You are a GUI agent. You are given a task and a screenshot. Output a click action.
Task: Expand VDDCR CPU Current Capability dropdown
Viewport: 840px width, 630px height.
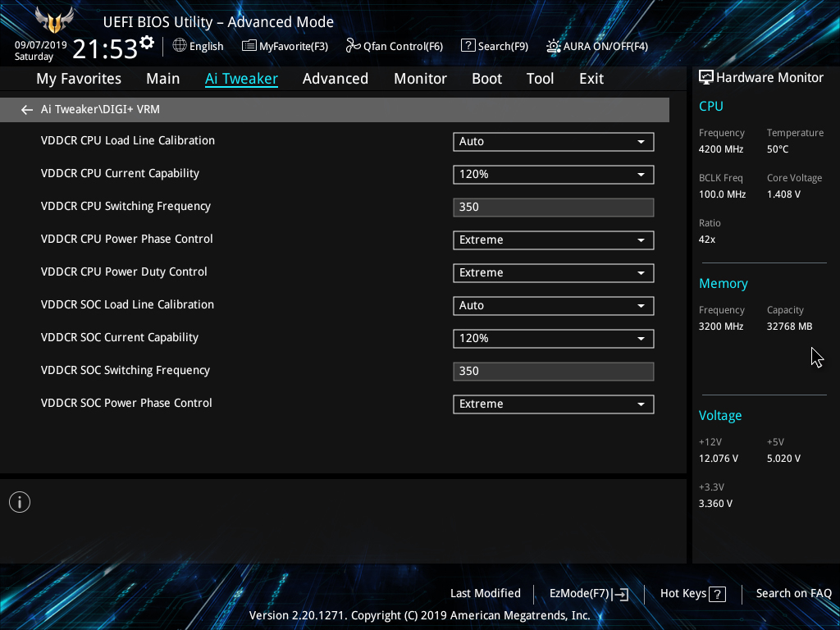pos(554,175)
